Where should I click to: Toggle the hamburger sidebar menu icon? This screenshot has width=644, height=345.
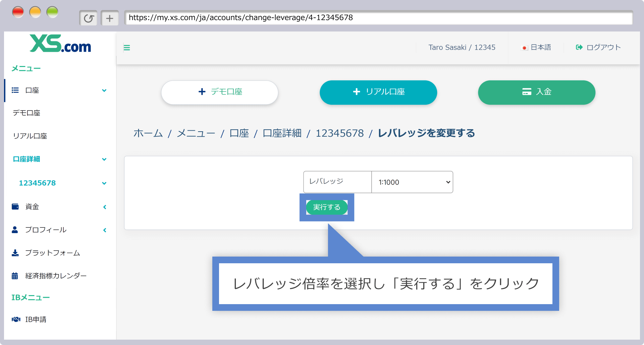127,48
